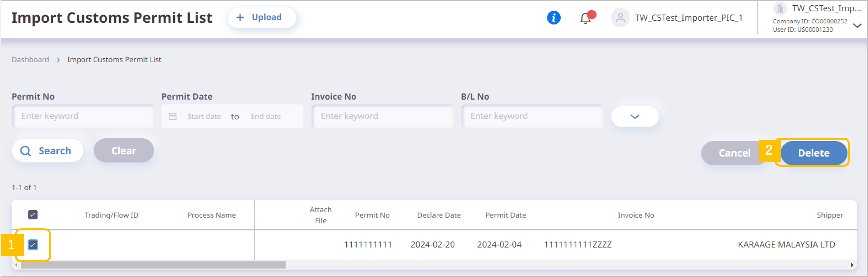Uncheck the row checkbox for permit 1111111111
The width and height of the screenshot is (868, 277).
[33, 245]
